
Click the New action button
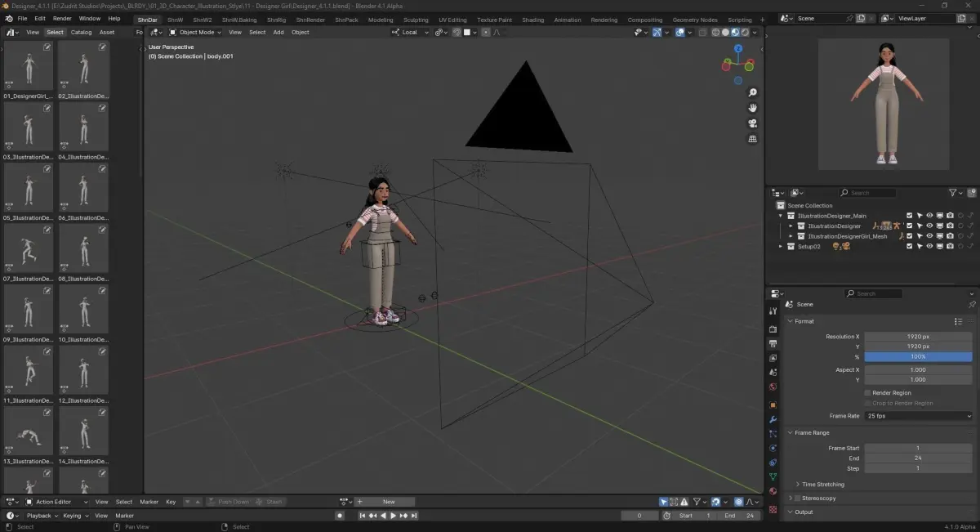pos(389,502)
